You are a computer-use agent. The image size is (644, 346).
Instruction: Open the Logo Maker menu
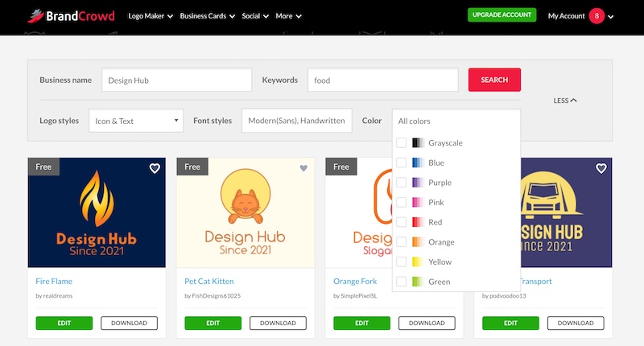(151, 15)
